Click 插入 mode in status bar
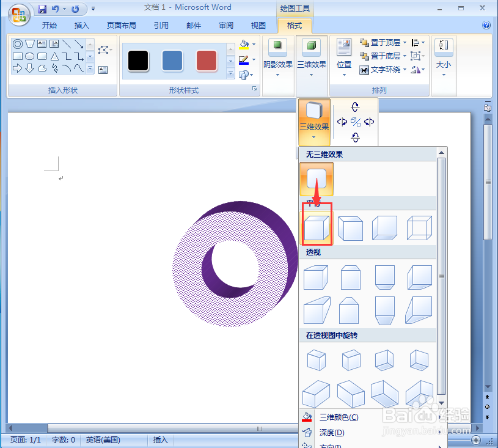498x448 pixels. tap(160, 439)
